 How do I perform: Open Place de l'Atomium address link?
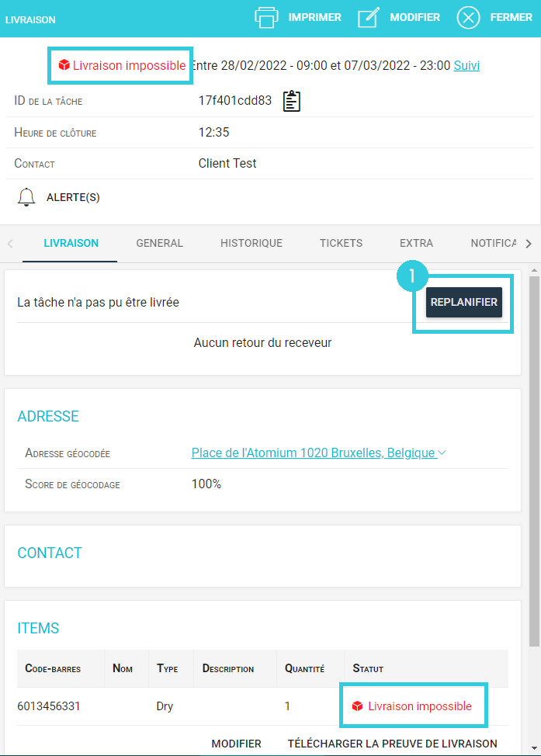314,453
